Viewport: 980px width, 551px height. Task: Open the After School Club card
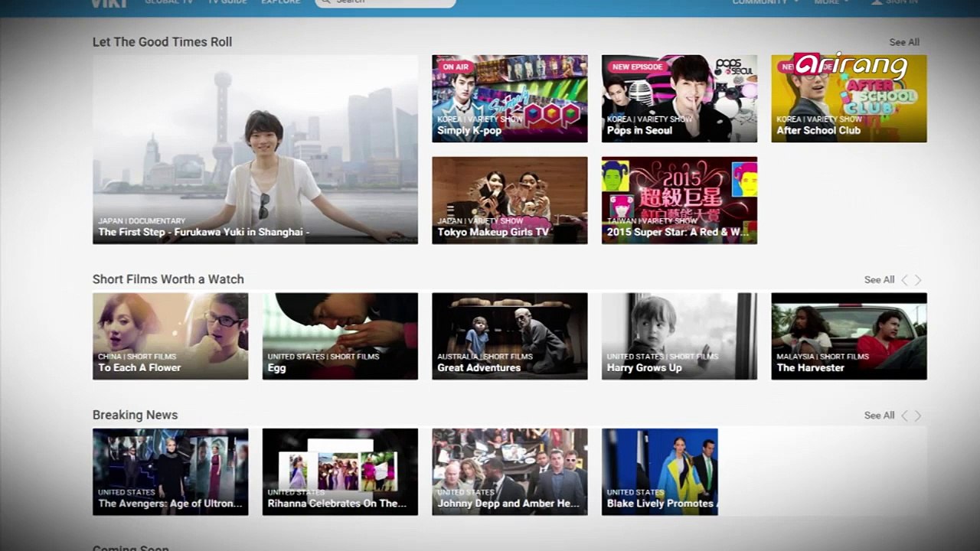[x=849, y=99]
